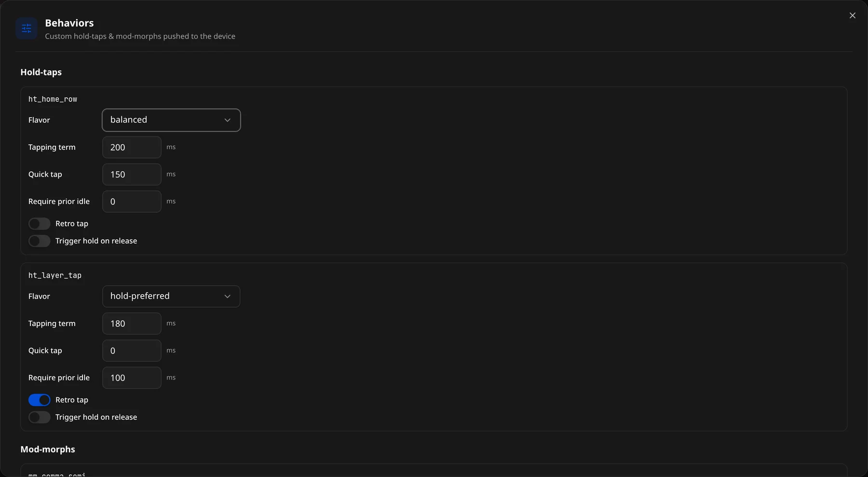Click the Flavor label in ht_layer_tap
The width and height of the screenshot is (868, 477).
click(39, 296)
